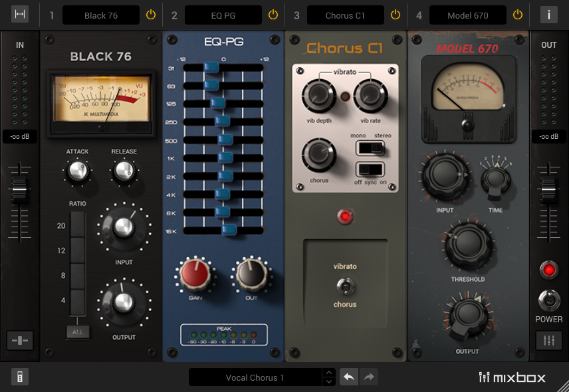Flip the mono/stereo switch on Chorus C1
The image size is (569, 392).
tap(370, 148)
